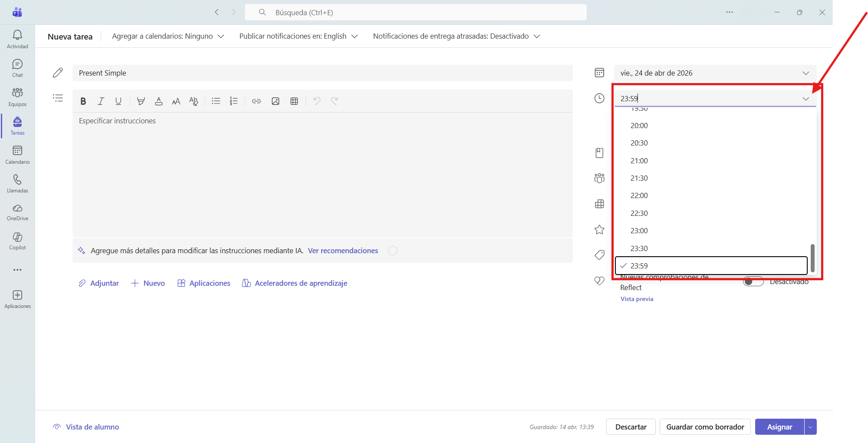The height and width of the screenshot is (443, 868).
Task: Set due time to 23:30
Action: coord(711,248)
